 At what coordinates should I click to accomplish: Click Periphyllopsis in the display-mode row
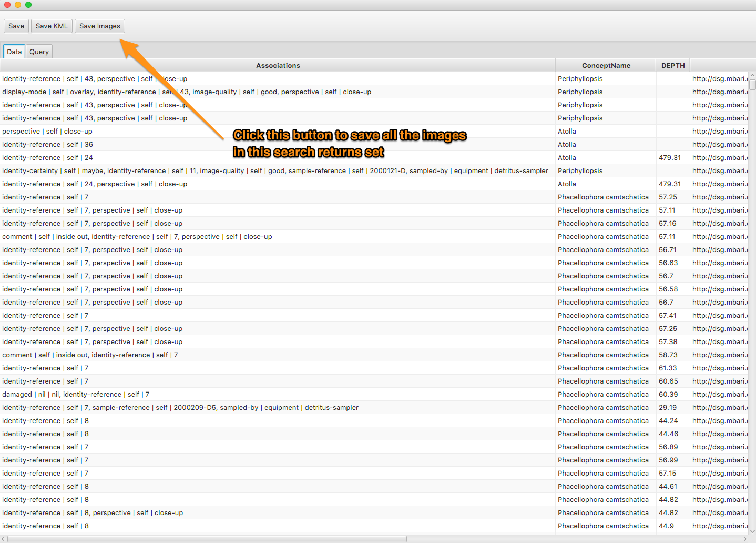580,92
